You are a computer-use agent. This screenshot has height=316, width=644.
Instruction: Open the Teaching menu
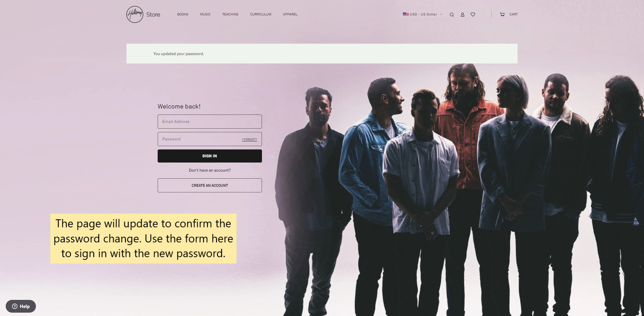pos(230,14)
